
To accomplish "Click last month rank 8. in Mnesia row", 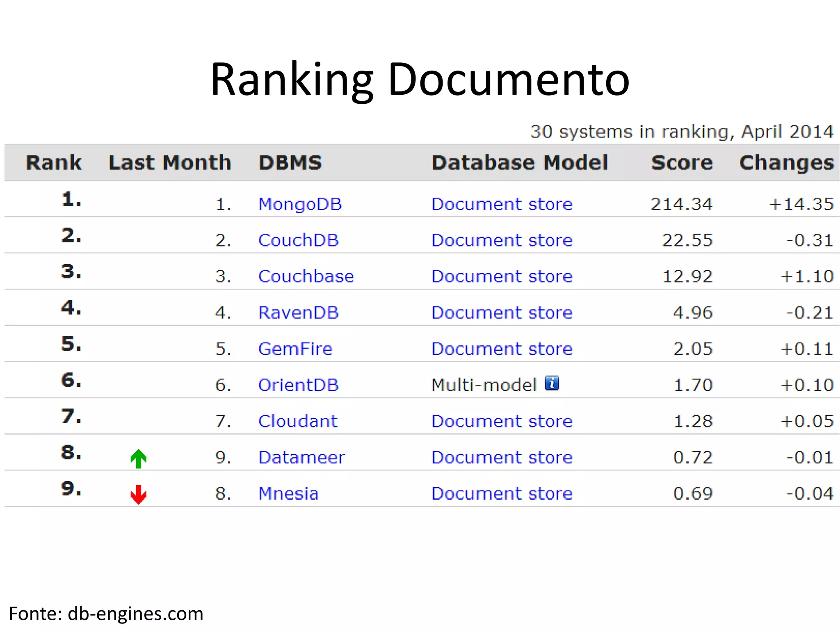I will click(223, 493).
